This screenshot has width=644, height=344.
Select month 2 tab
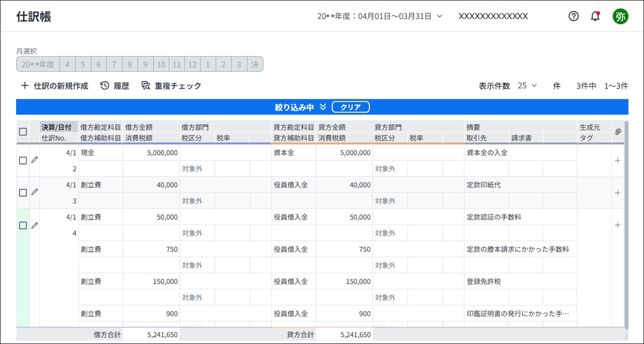[x=223, y=64]
